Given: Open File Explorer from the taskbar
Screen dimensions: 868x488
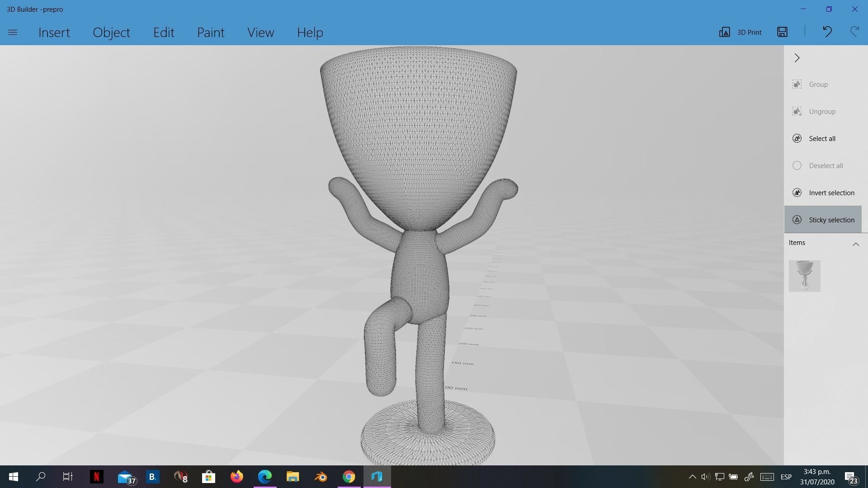Looking at the screenshot, I should tap(293, 477).
